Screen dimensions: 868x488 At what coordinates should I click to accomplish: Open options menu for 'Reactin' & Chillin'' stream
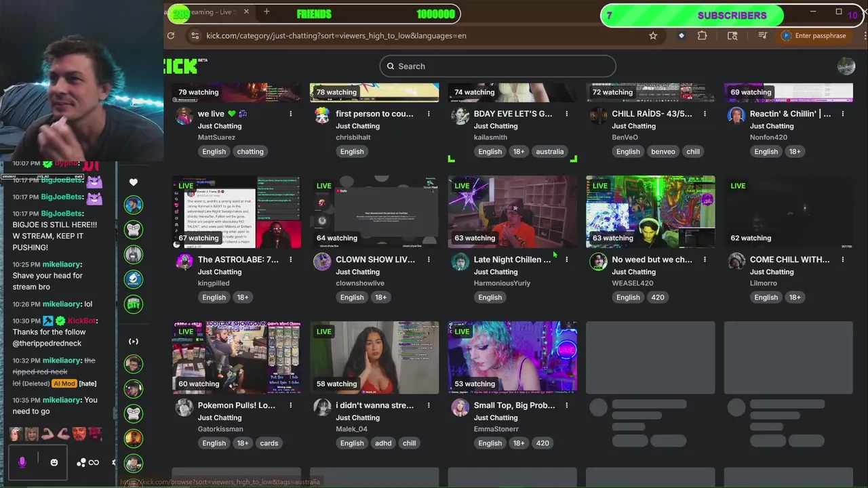click(x=842, y=114)
